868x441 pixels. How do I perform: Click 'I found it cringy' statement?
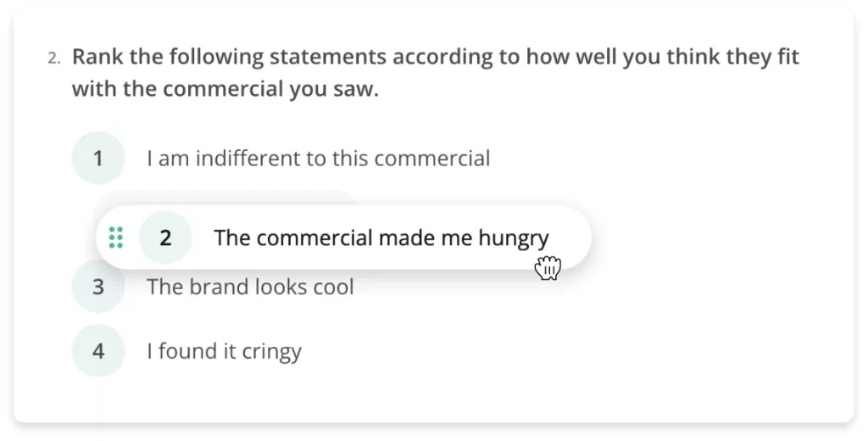(224, 351)
